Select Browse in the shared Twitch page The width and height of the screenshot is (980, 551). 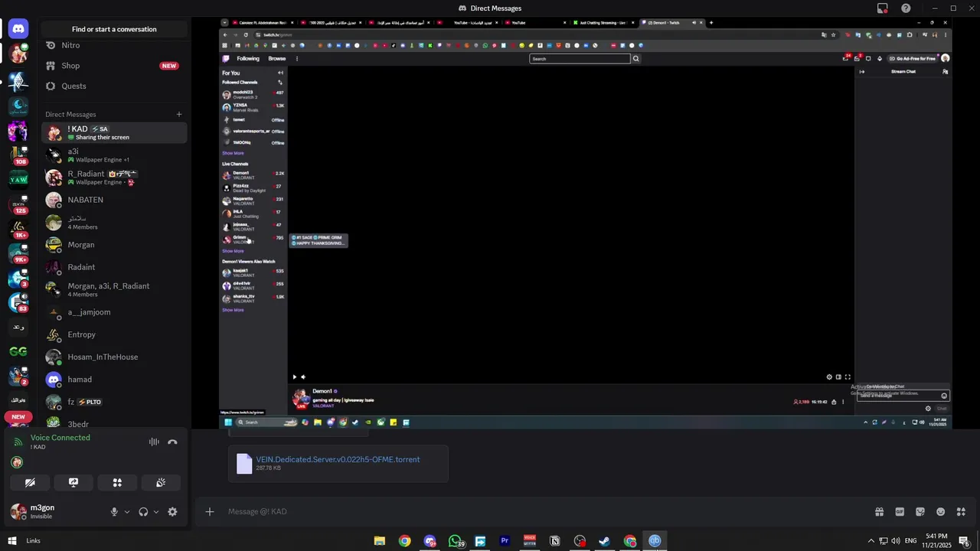click(277, 59)
